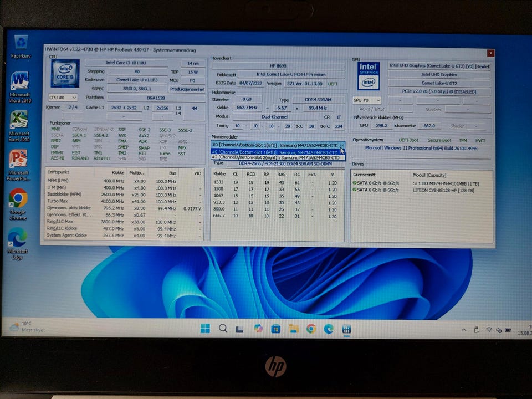Click green status icon of ST1000LM024 drive

(355, 183)
